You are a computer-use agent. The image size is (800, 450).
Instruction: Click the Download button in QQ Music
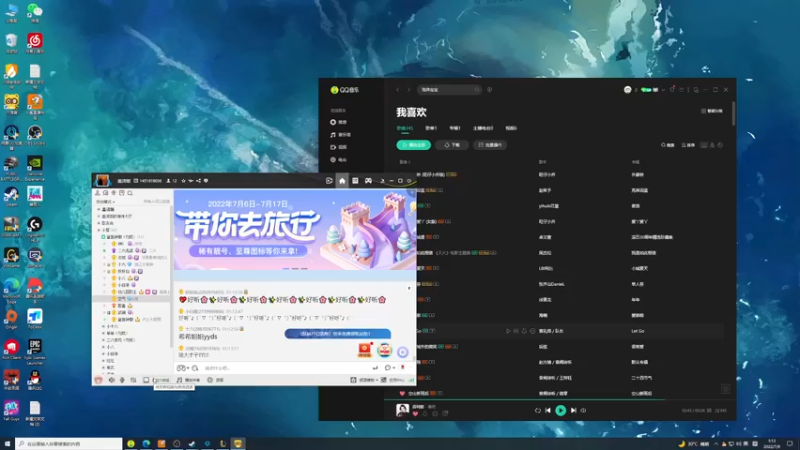click(452, 145)
